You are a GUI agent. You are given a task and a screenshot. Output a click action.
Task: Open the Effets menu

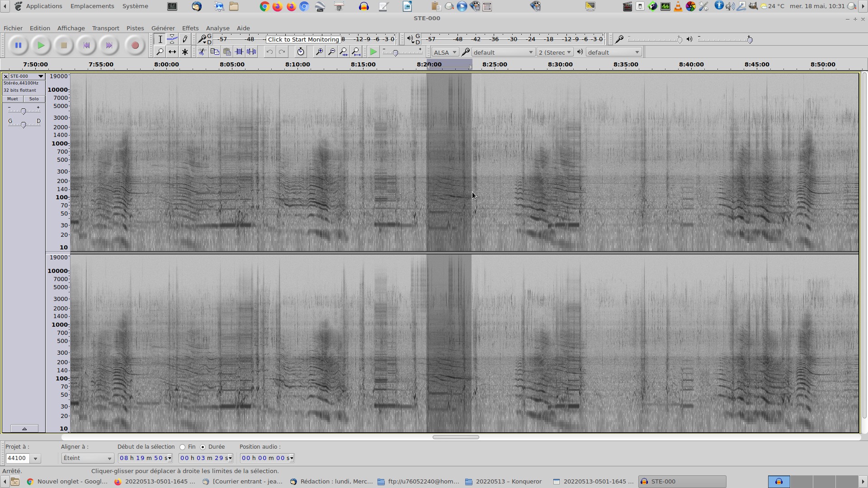point(190,28)
